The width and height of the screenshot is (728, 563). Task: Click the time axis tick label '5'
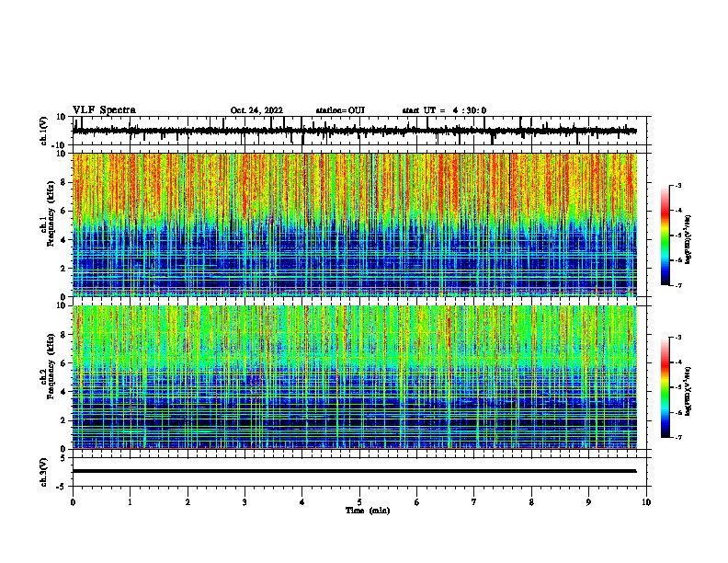359,502
